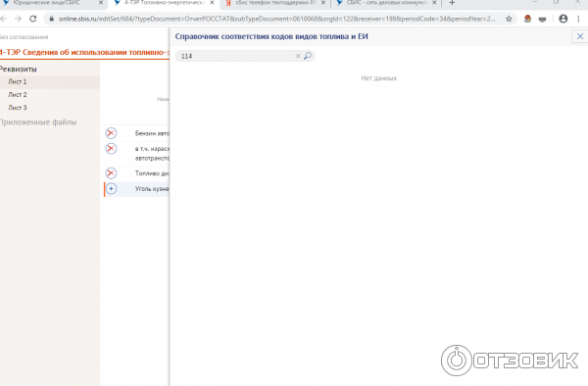This screenshot has width=588, height=386.
Task: Open the Chrome three-dot menu
Action: pos(578,19)
